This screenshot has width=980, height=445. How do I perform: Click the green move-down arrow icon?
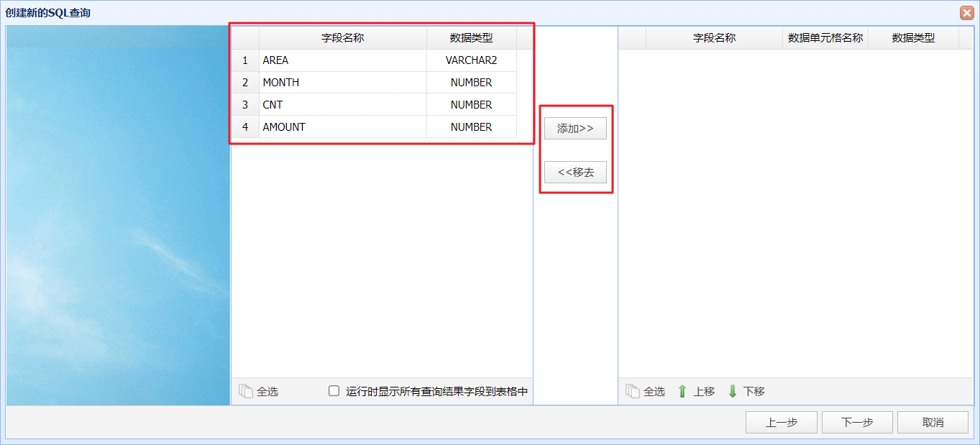coord(733,391)
